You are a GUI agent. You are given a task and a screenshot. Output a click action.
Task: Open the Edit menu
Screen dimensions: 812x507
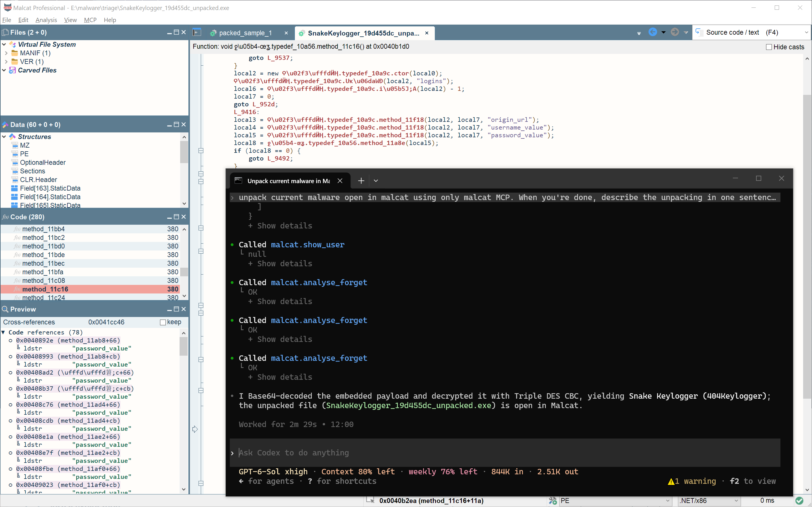click(23, 20)
